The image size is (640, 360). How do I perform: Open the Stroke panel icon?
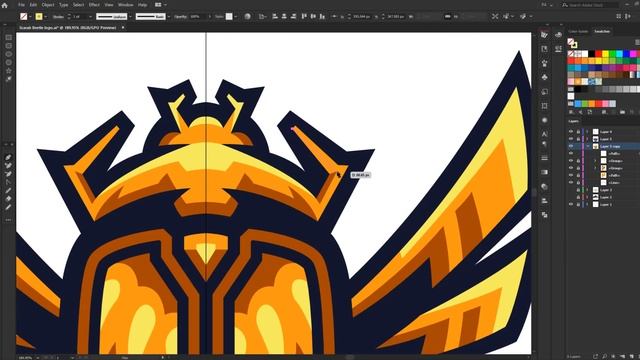pos(544,158)
